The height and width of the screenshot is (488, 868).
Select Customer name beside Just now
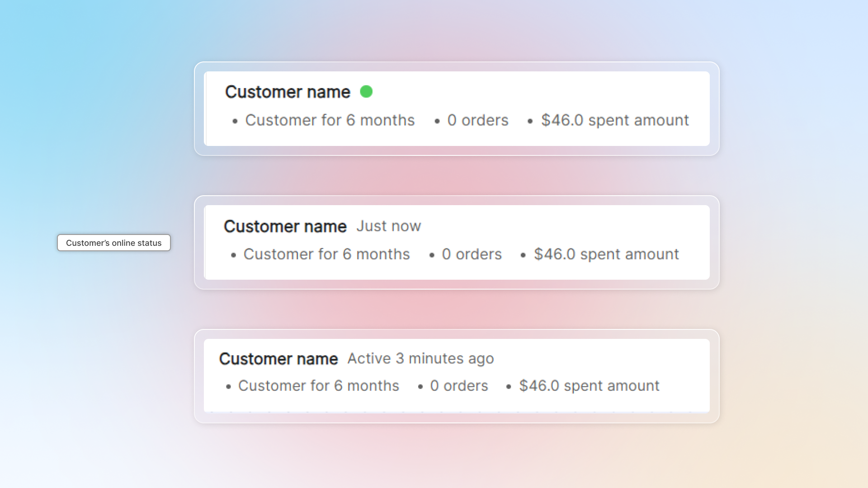[285, 226]
